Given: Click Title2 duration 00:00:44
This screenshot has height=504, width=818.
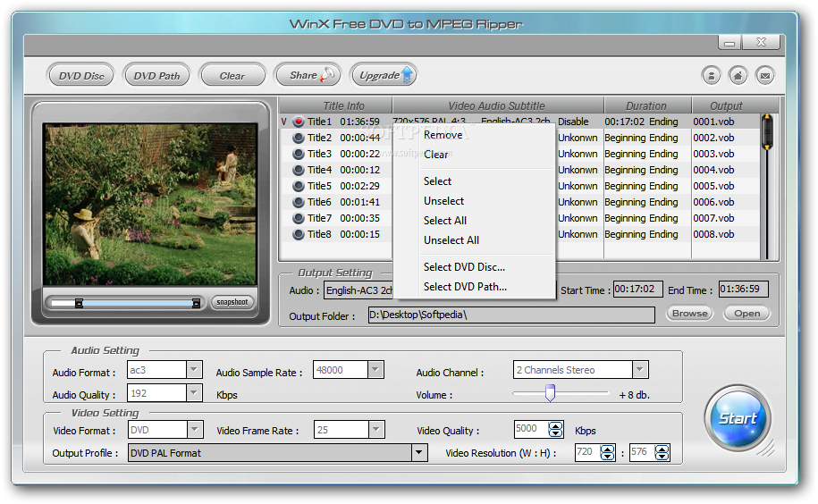Looking at the screenshot, I should [360, 139].
